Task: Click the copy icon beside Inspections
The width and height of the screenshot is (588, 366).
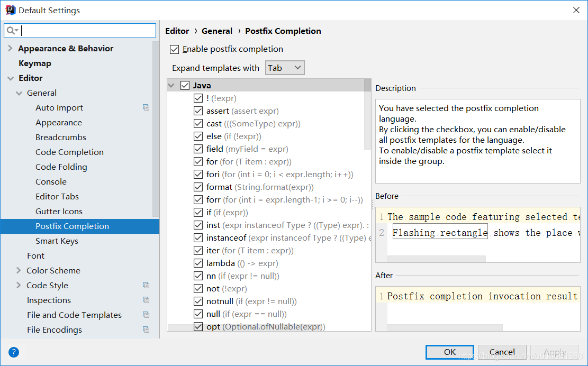Action: pos(146,300)
